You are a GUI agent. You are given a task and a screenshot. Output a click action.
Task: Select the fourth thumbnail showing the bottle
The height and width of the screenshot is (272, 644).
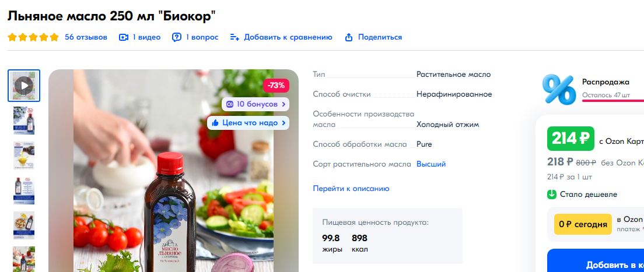[x=24, y=191]
